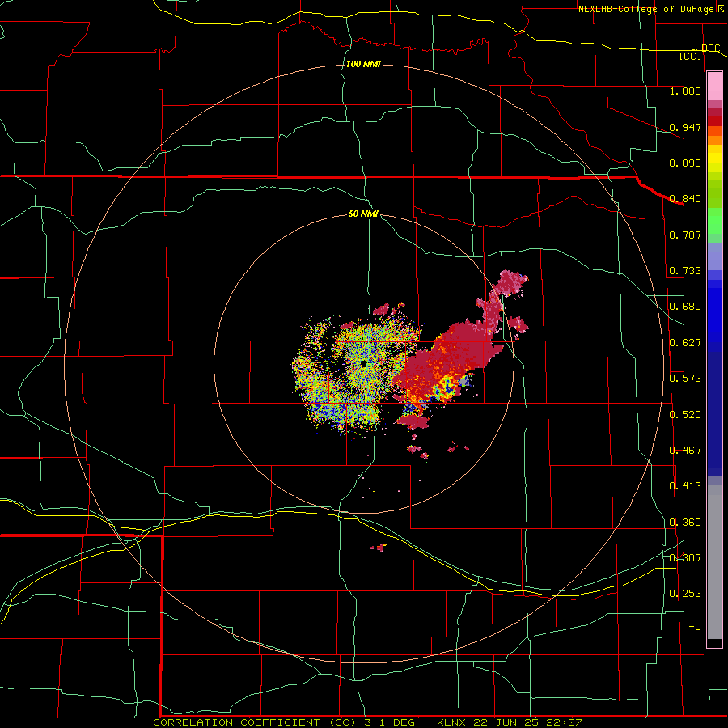Screen dimensions: 728x728
Task: Select the 0.520 legend value
Action: tap(685, 415)
